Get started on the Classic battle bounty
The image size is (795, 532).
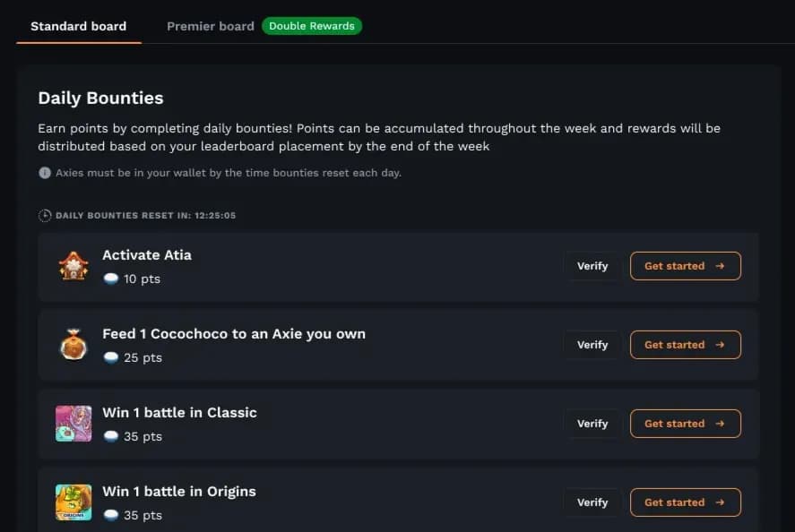(685, 424)
